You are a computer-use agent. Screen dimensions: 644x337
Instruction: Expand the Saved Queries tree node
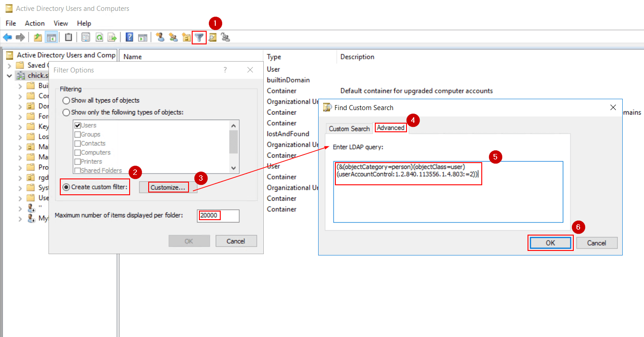tap(10, 65)
